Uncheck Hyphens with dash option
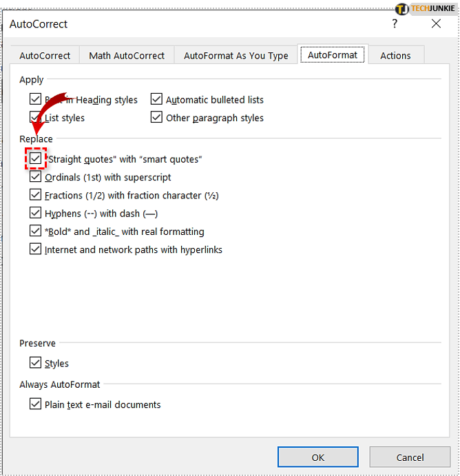The height and width of the screenshot is (476, 460). click(x=36, y=214)
